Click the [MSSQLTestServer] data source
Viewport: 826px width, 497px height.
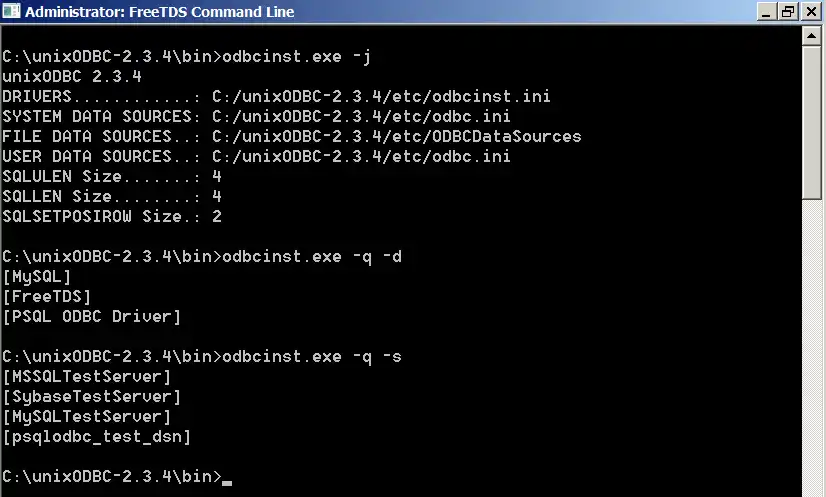86,376
